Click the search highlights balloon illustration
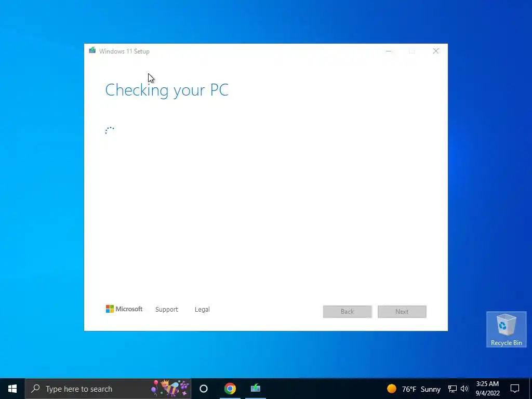Viewport: 532px width, 399px height. coord(170,389)
